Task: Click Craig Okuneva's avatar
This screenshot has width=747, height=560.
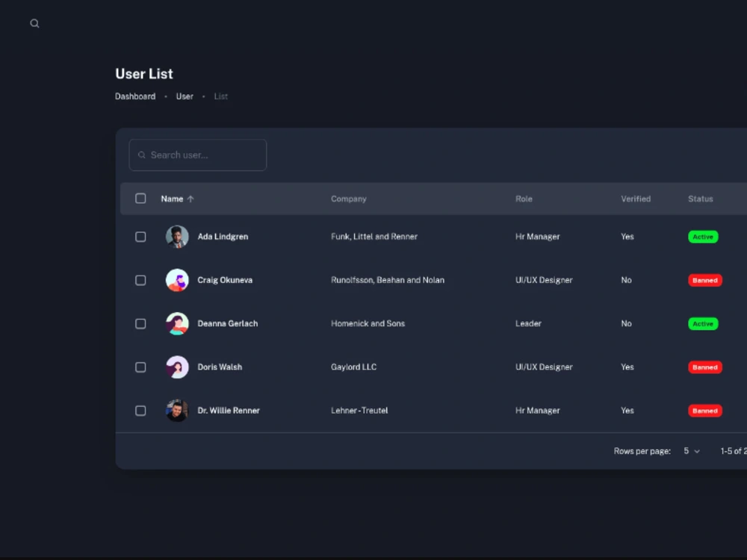Action: [x=177, y=280]
